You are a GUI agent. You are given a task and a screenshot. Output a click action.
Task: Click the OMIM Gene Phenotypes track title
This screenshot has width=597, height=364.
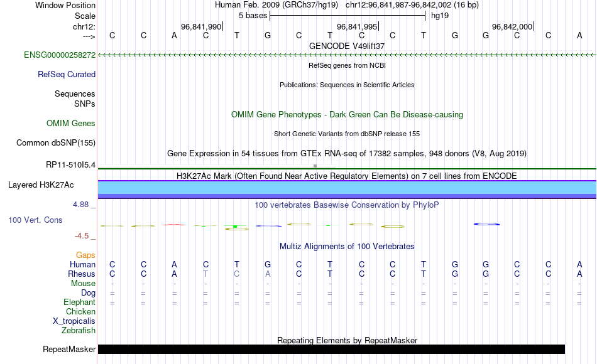click(347, 114)
